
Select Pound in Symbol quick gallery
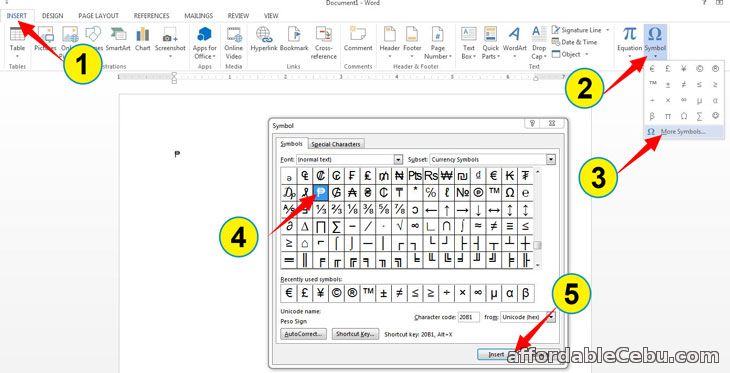tap(668, 69)
